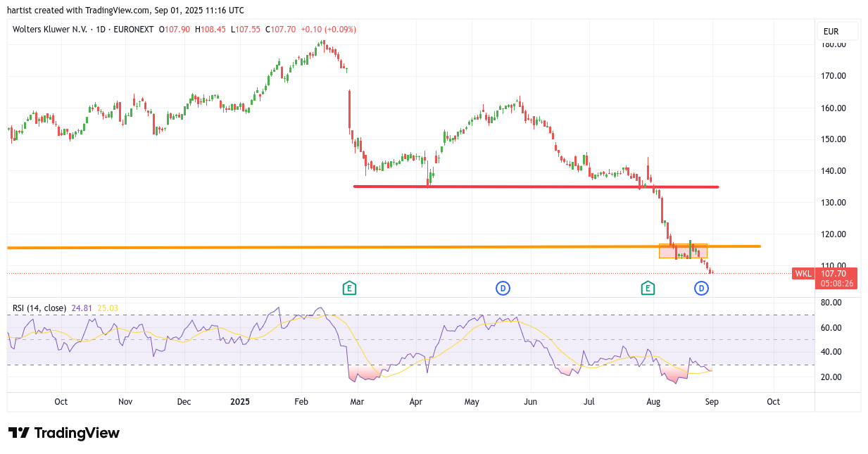This screenshot has height=454, width=868.
Task: Click 40.00 on the RSI scale
Action: tap(831, 352)
